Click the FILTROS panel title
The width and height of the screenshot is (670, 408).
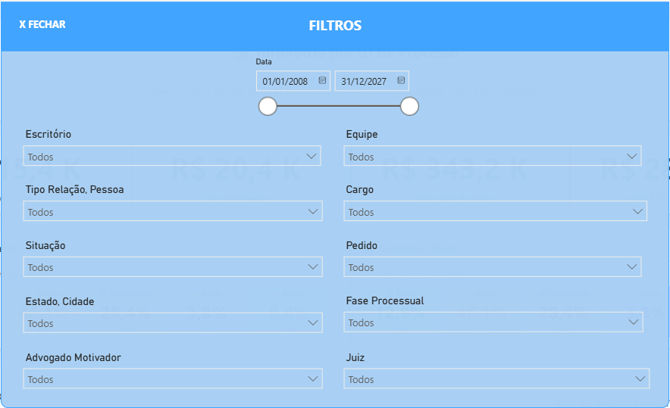click(x=335, y=25)
